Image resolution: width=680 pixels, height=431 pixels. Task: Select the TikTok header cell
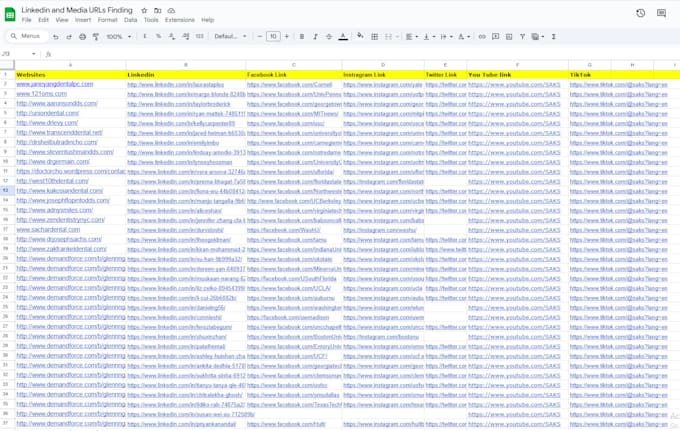coord(589,75)
